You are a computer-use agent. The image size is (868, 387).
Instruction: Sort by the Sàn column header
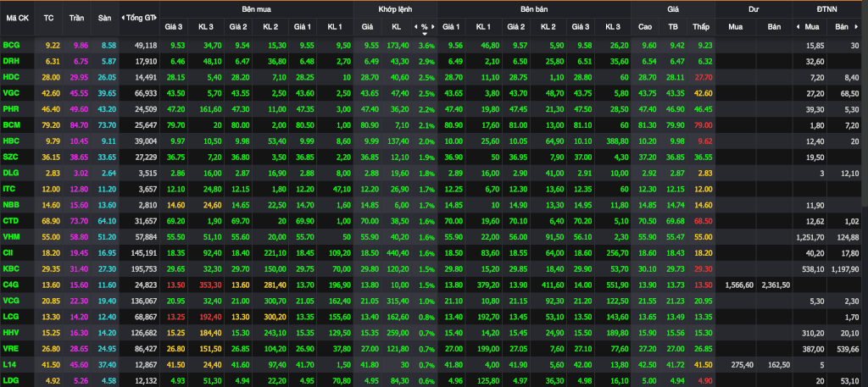pos(104,18)
